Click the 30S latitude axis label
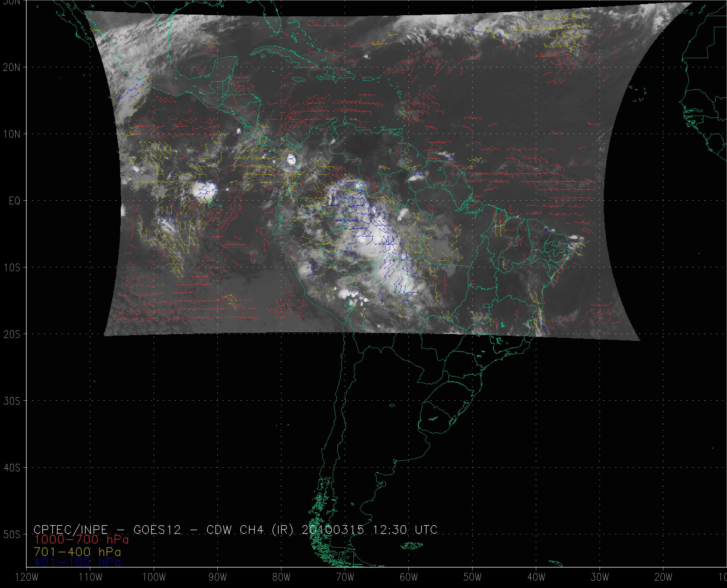727x588 pixels. click(x=12, y=401)
